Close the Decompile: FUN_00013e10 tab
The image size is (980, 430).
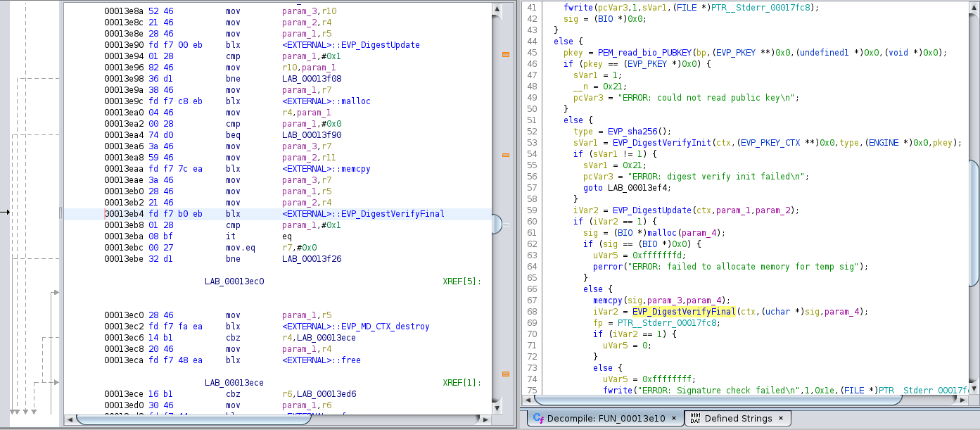673,418
